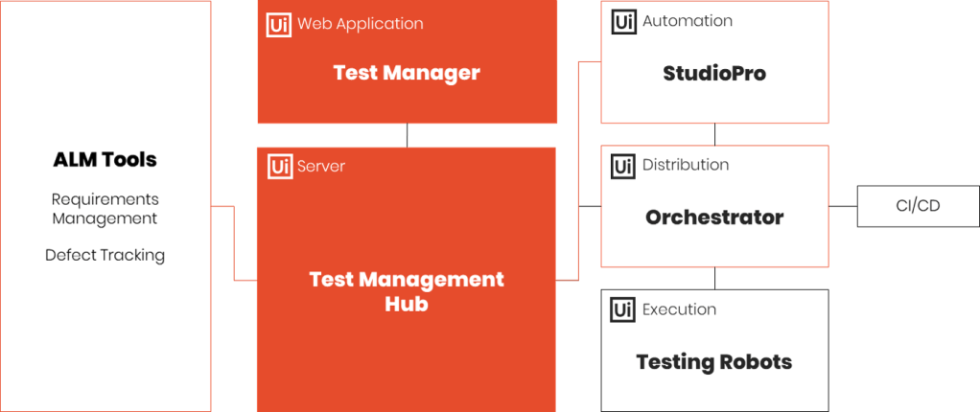Click the Server label text
980x412 pixels.
[321, 167]
